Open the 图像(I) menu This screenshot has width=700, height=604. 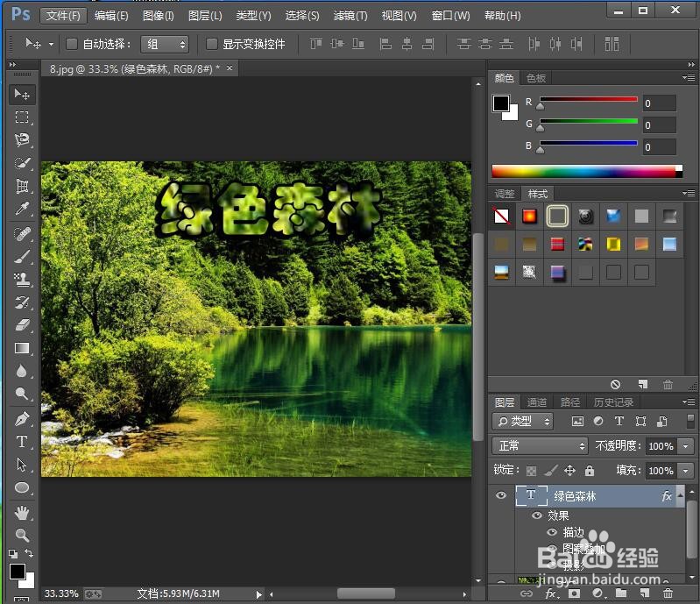click(x=158, y=16)
